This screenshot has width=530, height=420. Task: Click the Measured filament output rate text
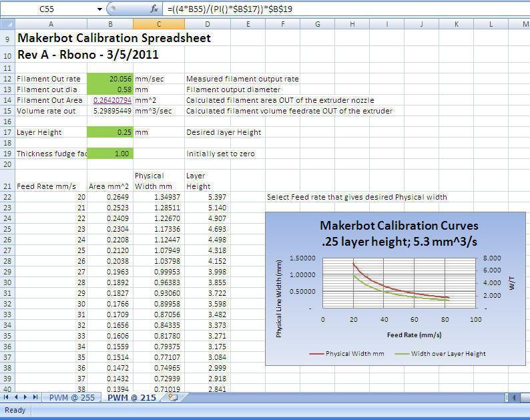tap(242, 79)
